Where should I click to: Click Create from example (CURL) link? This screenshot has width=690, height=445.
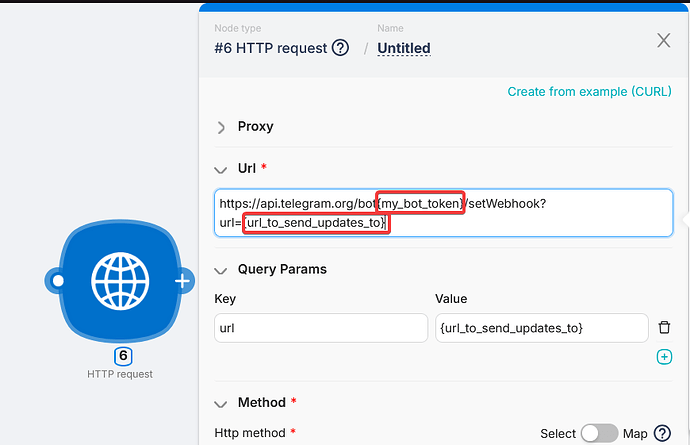pyautogui.click(x=589, y=92)
